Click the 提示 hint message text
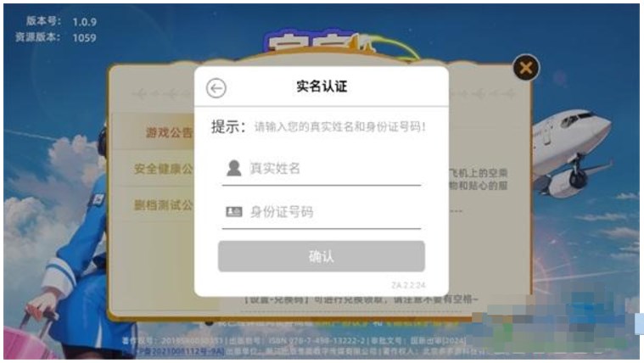This screenshot has height=363, width=644. [x=318, y=127]
